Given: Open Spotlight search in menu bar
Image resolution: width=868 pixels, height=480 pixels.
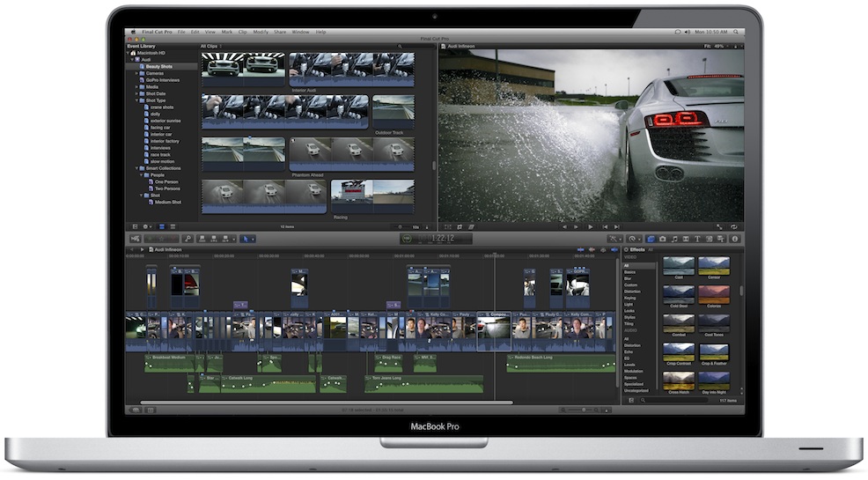Looking at the screenshot, I should point(736,32).
